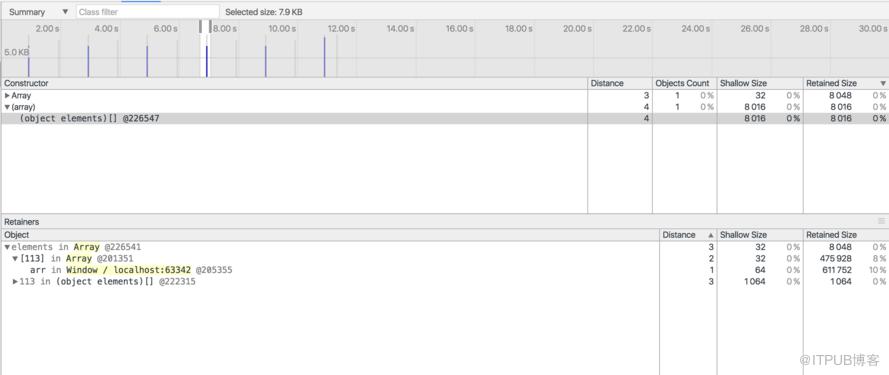Sort retainers by Retained Size column header

[x=845, y=235]
